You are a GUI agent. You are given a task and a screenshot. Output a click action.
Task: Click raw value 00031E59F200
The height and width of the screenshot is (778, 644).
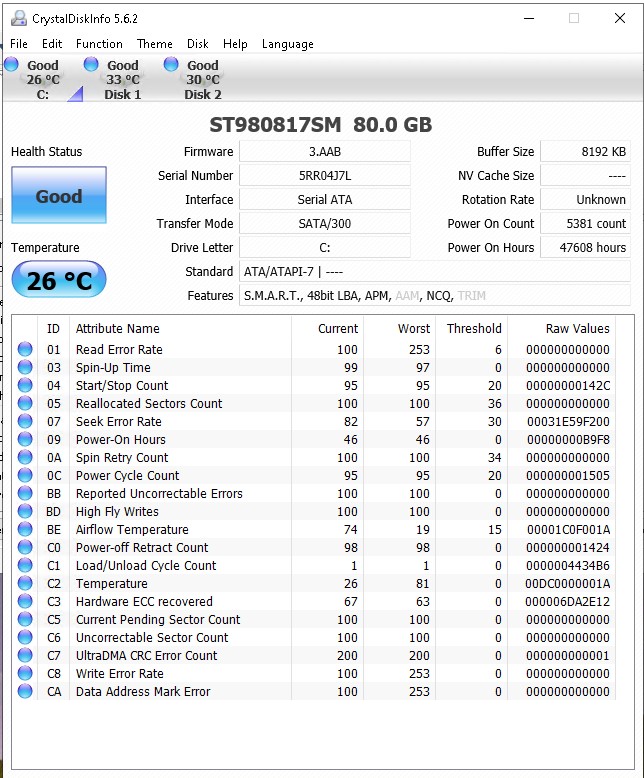[x=568, y=422]
